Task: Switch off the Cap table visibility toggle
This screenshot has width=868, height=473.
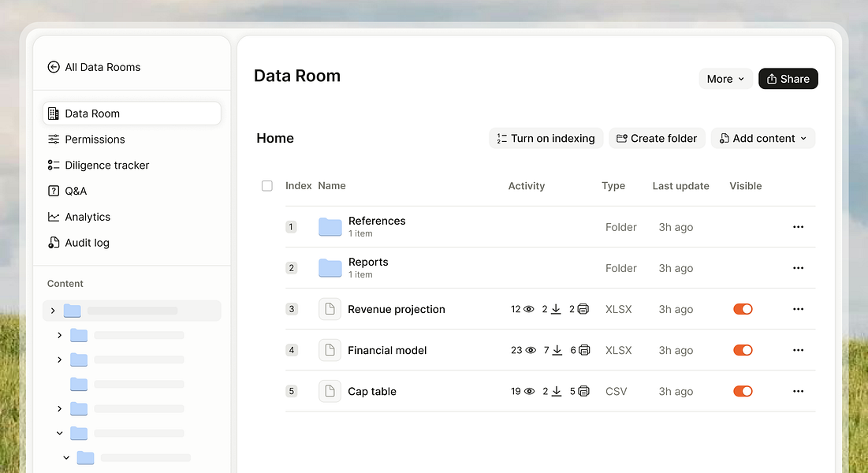Action: (743, 391)
